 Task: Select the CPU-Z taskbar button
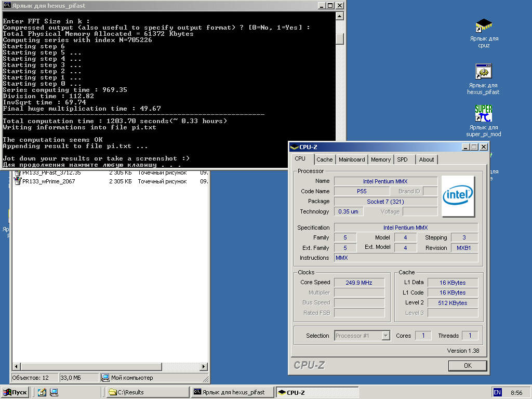tap(317, 392)
